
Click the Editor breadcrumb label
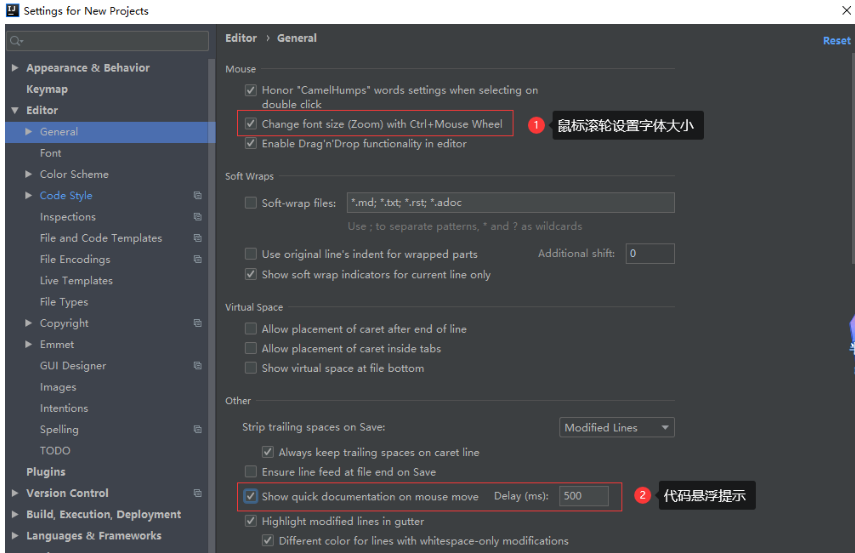click(241, 38)
